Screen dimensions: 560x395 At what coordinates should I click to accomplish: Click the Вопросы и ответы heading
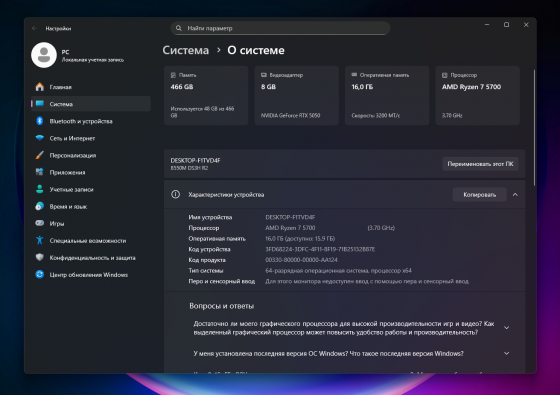click(x=222, y=306)
